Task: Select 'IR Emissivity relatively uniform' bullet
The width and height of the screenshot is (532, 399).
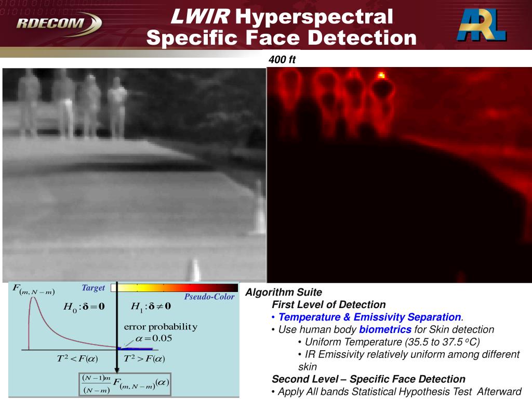Action: (409, 361)
